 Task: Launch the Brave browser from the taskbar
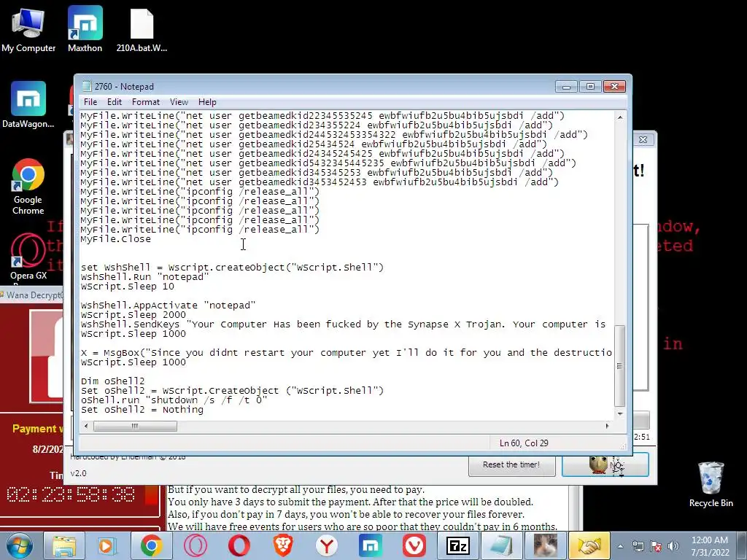point(283,545)
